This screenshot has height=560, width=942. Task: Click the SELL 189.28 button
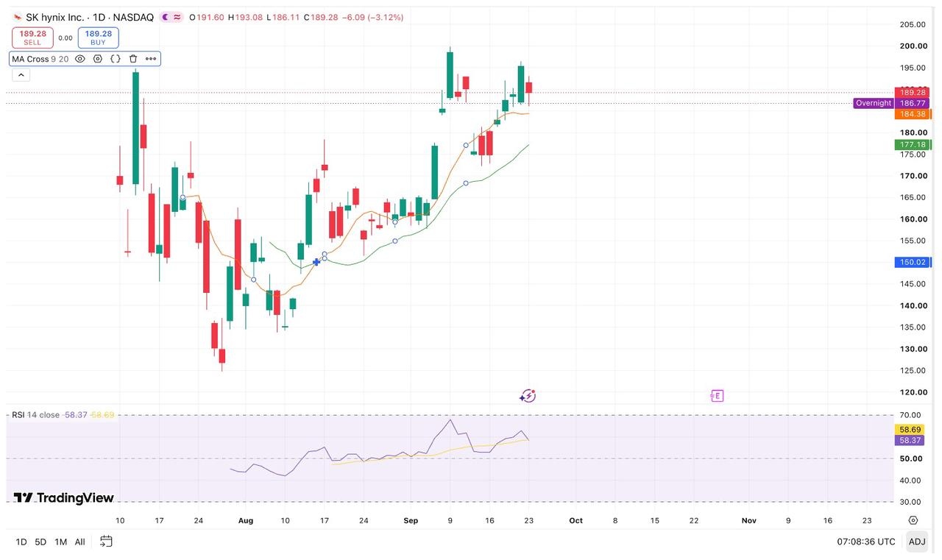pyautogui.click(x=32, y=38)
